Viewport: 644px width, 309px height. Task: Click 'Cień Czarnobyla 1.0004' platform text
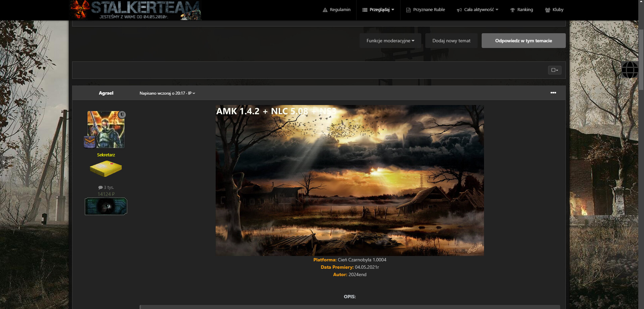click(x=362, y=260)
